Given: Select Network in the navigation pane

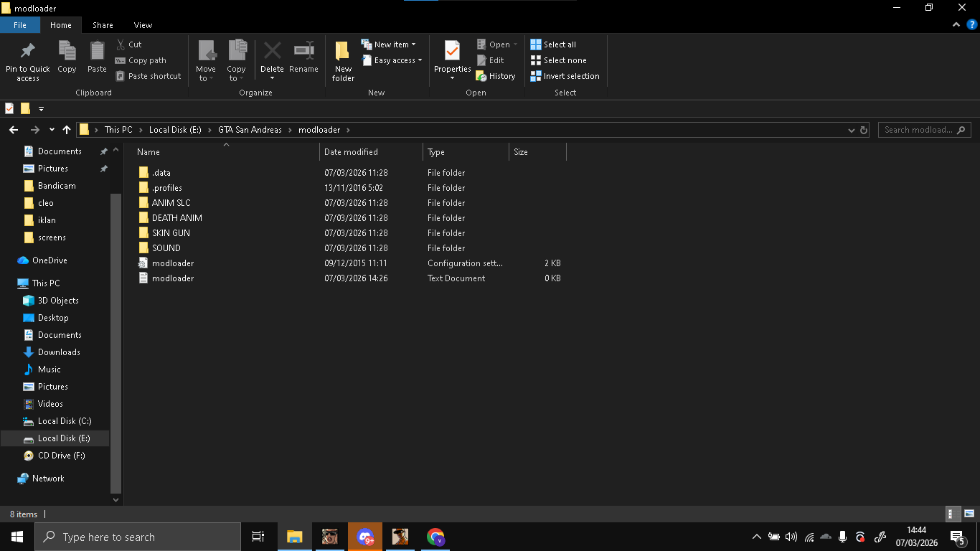Looking at the screenshot, I should [x=48, y=479].
